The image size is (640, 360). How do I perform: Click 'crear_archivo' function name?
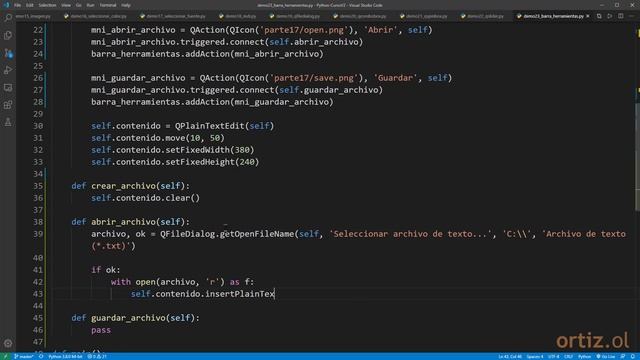tap(123, 186)
